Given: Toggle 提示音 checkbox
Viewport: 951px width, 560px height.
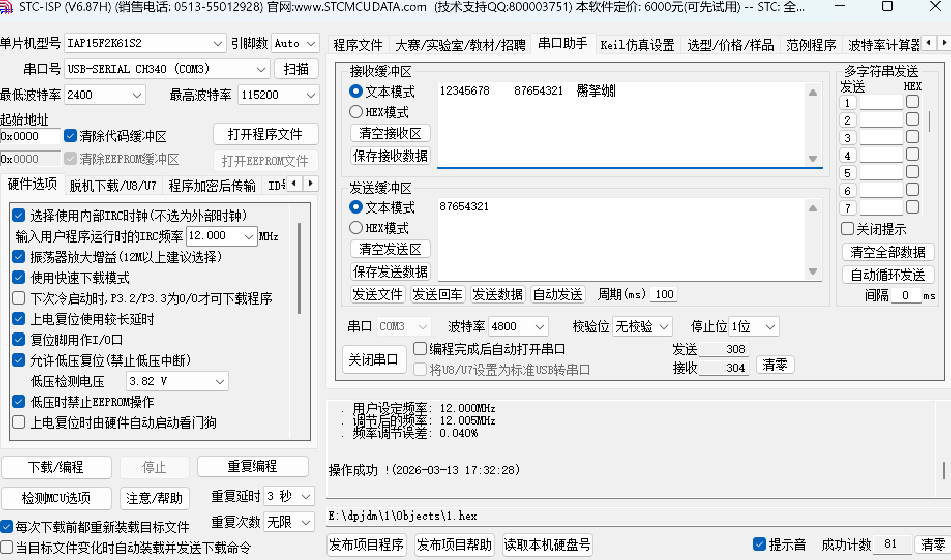Looking at the screenshot, I should [760, 544].
